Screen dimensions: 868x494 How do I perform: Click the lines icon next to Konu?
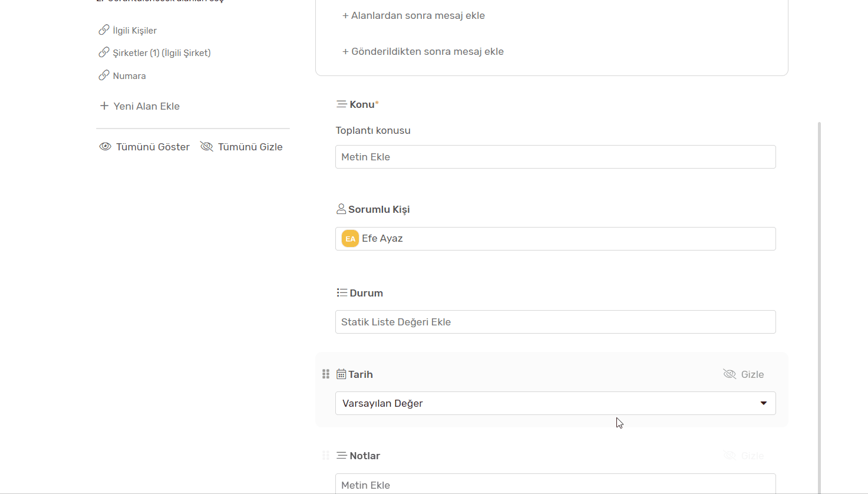click(x=341, y=104)
